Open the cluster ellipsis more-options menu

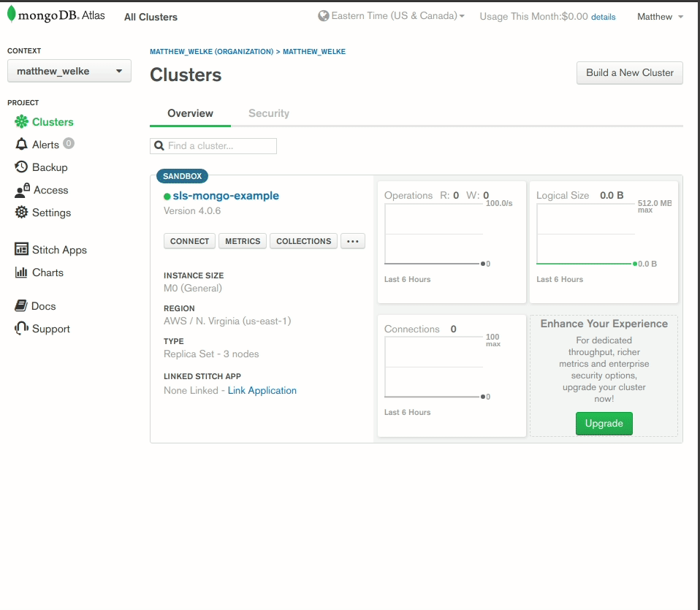coord(353,241)
